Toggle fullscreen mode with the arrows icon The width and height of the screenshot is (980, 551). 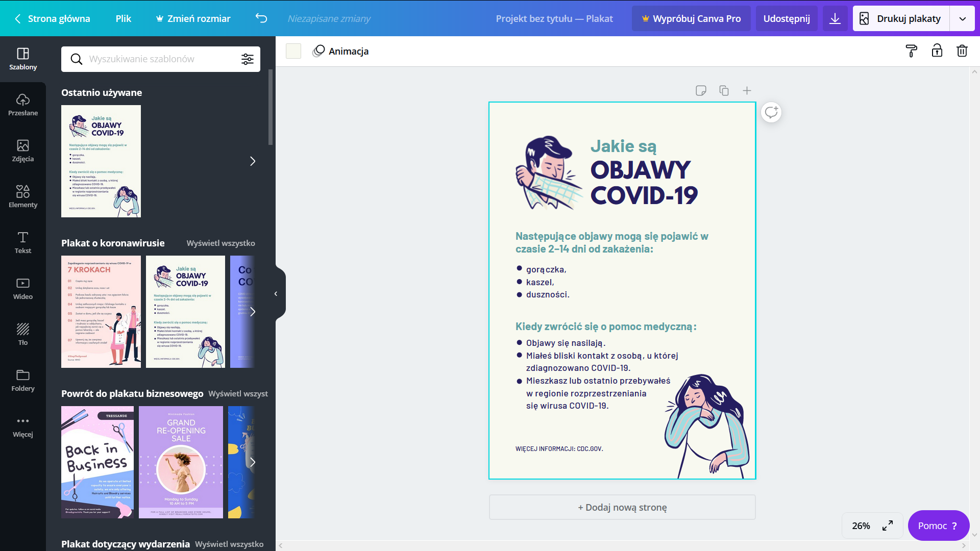tap(888, 525)
